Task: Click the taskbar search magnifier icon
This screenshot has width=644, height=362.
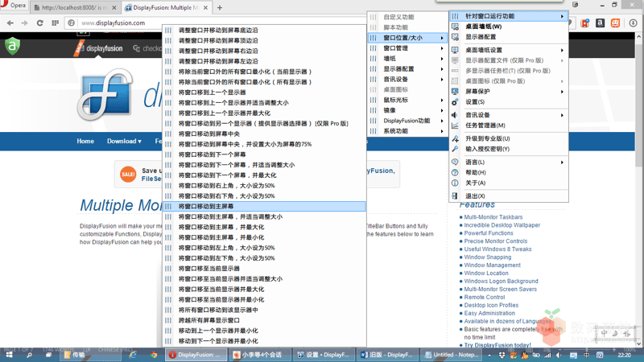Action: [29, 355]
